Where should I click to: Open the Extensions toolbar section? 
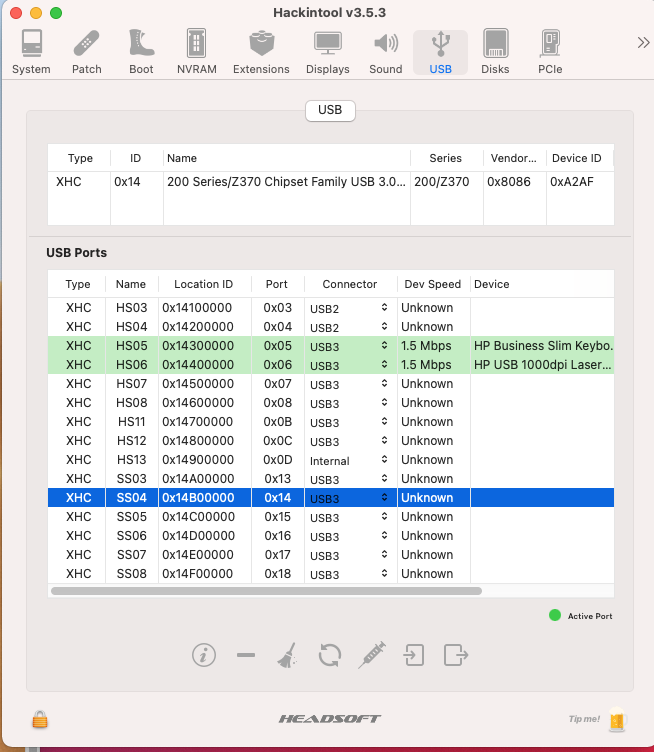coord(261,52)
